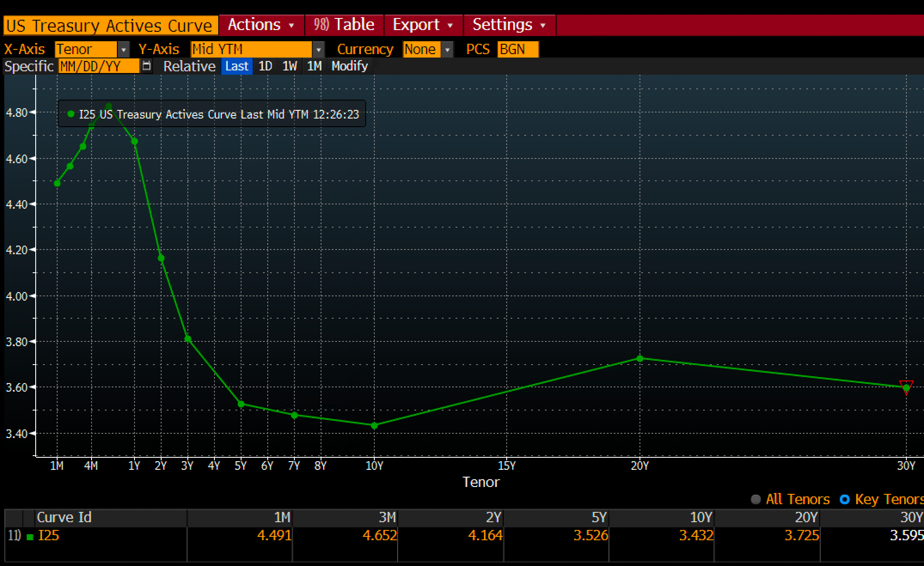Click the green legend dot for I25 curve
Viewport: 924px width, 566px height.
71,114
